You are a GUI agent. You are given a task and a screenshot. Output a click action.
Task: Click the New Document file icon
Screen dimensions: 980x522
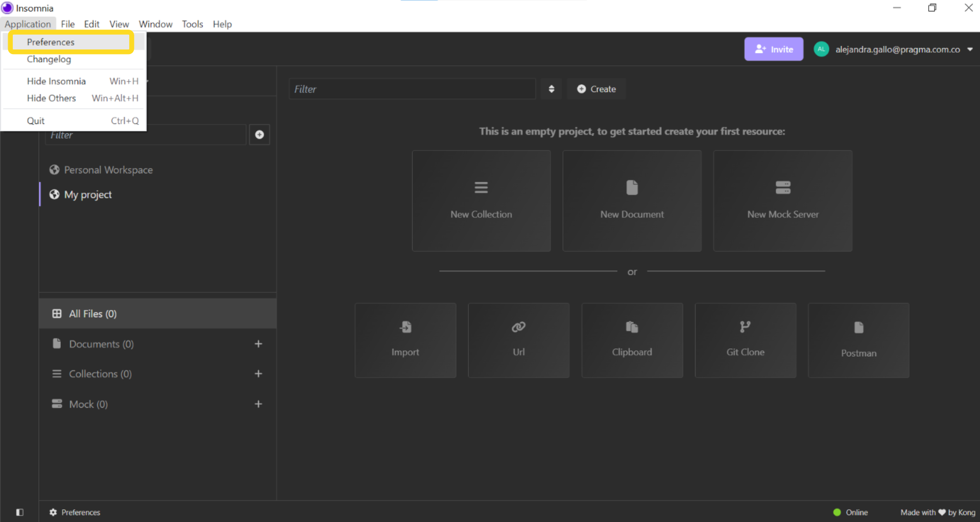[x=632, y=187]
